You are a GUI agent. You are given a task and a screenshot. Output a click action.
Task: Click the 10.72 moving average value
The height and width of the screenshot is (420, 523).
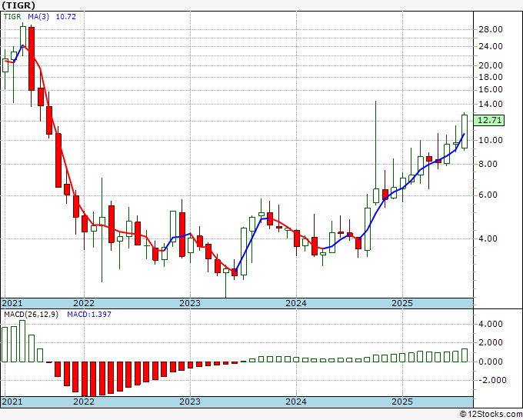(65, 16)
